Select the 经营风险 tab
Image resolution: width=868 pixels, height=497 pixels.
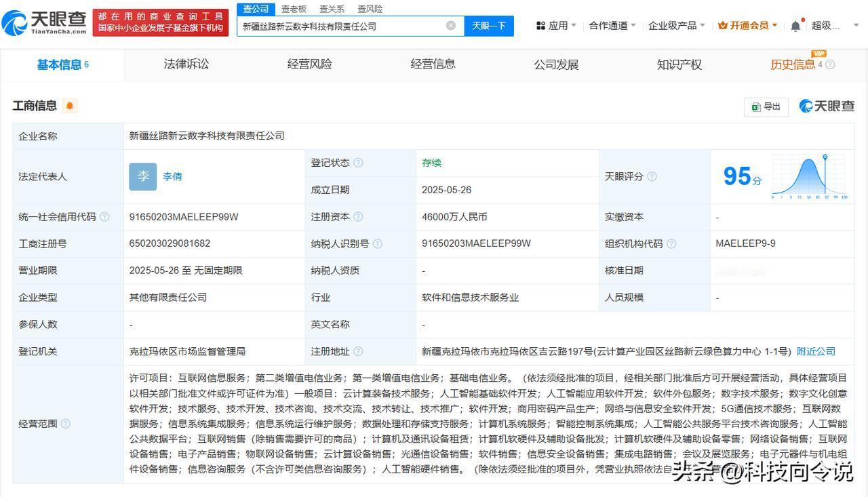309,64
